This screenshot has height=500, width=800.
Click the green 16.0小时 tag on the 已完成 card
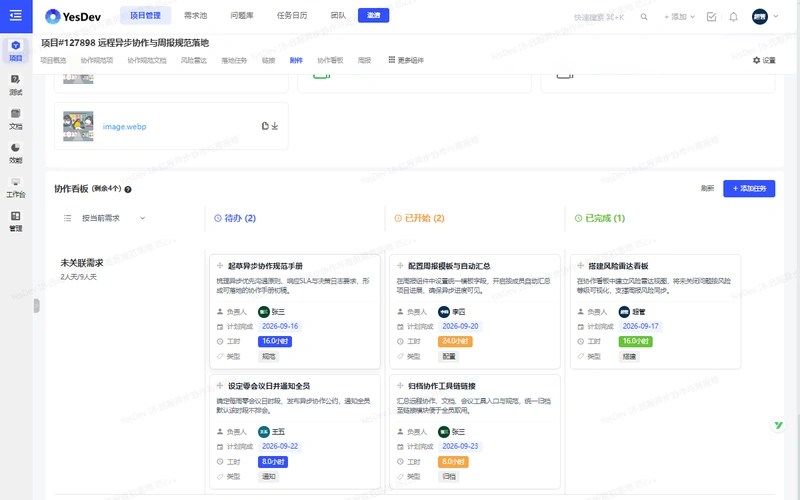pos(636,341)
